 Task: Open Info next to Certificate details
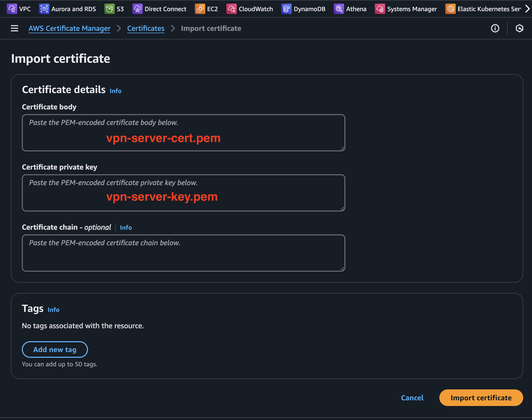[115, 91]
